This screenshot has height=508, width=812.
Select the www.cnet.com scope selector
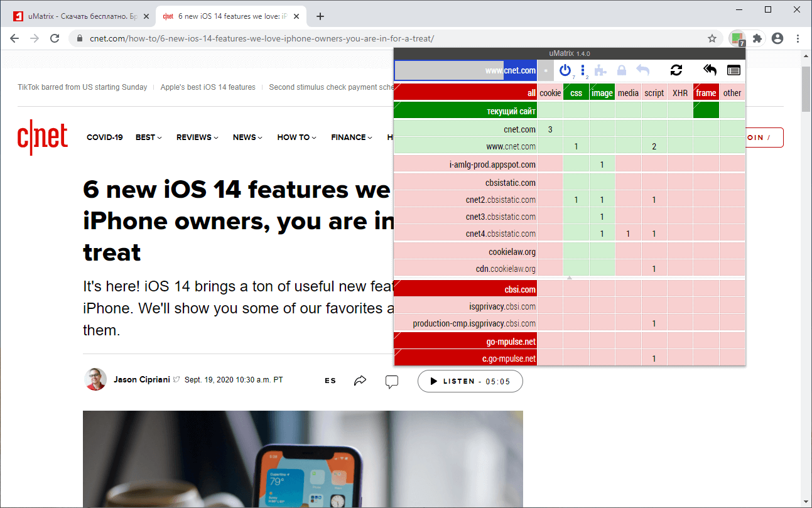(465, 70)
